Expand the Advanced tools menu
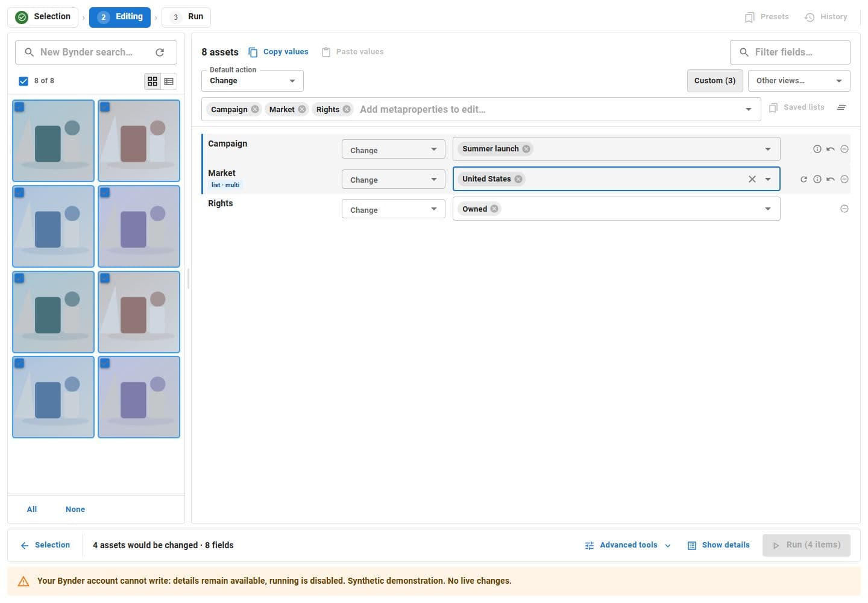The width and height of the screenshot is (868, 603). click(627, 545)
